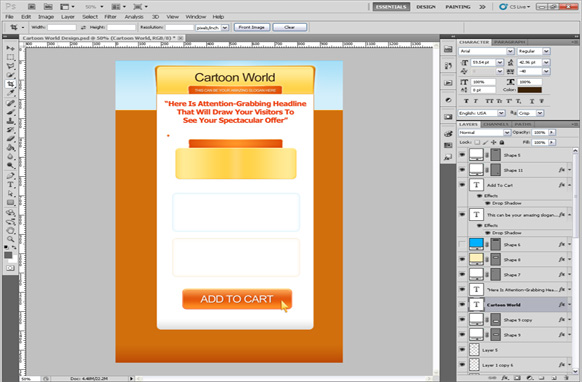Viewport: 582px width, 382px height.
Task: Open the foreground color picker
Action: pos(8,255)
